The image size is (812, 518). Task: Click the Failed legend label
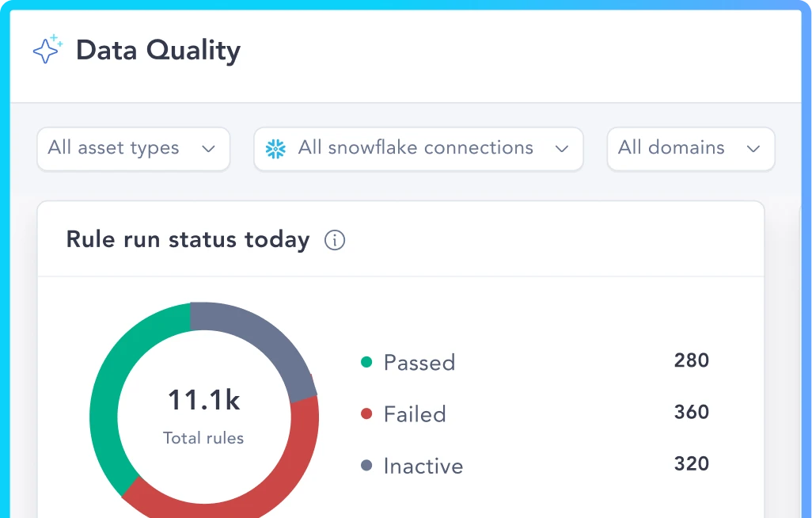point(415,413)
